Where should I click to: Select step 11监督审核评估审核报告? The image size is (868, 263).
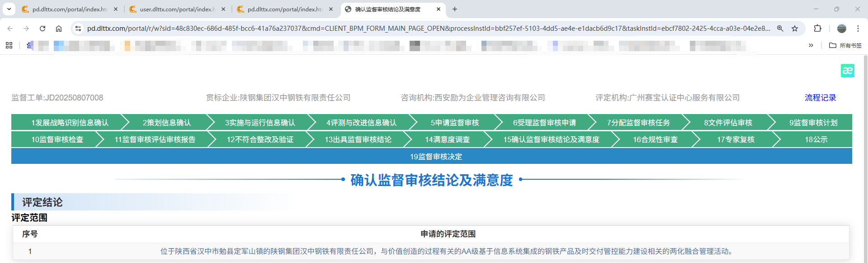[x=155, y=139]
